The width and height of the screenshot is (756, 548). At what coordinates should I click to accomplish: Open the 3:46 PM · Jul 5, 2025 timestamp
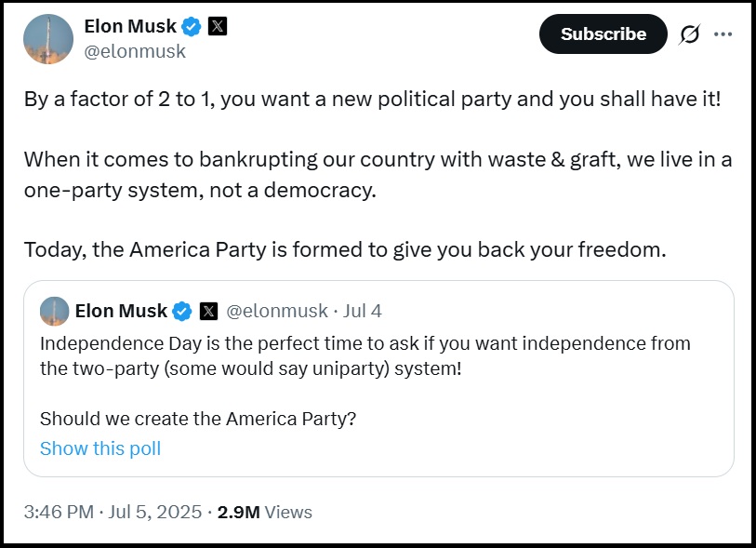coord(113,512)
